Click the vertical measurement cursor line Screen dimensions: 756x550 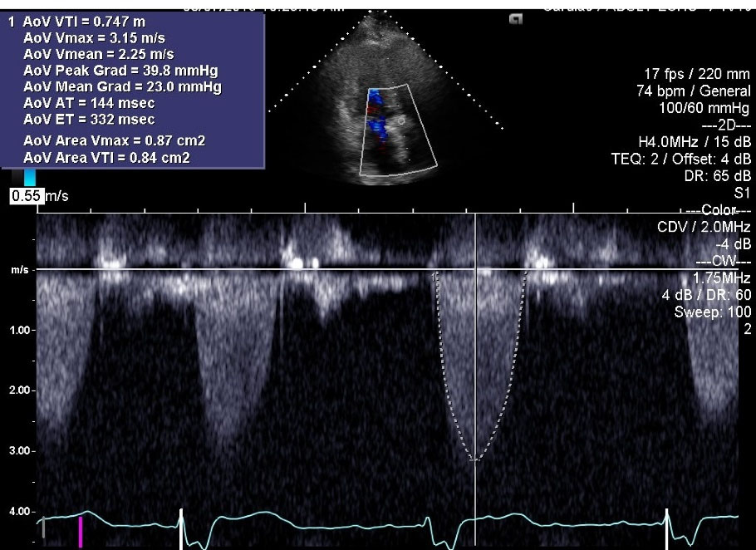(x=474, y=374)
